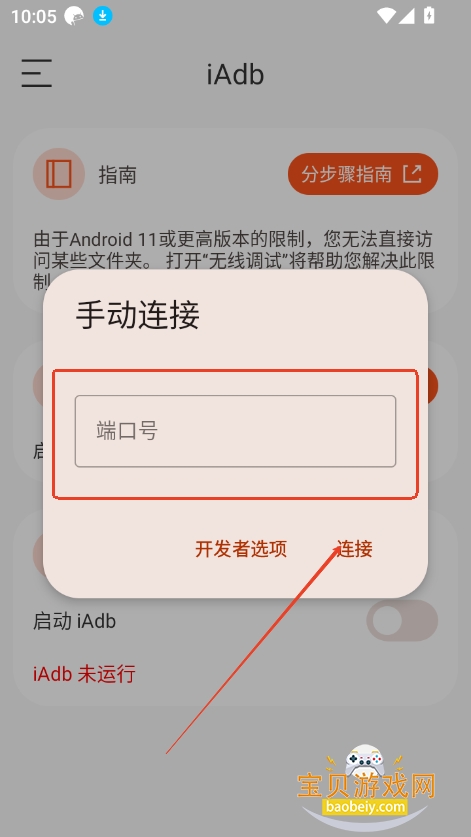
Task: Tap the Wi-Fi status icon
Action: 385,16
